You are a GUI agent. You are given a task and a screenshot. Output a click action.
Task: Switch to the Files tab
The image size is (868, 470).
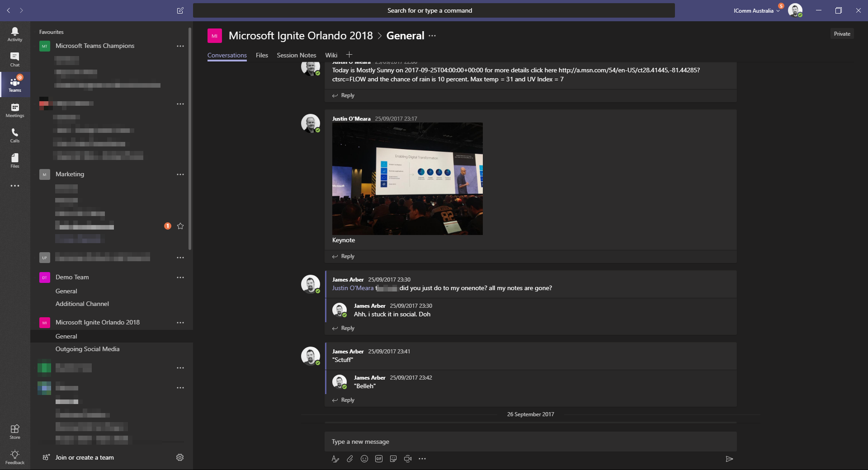coord(262,55)
